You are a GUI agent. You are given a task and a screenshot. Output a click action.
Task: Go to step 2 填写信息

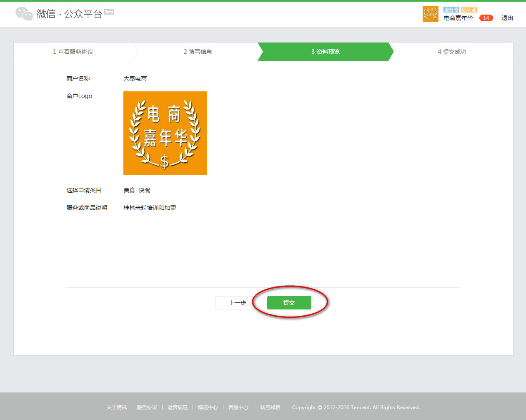[198, 52]
